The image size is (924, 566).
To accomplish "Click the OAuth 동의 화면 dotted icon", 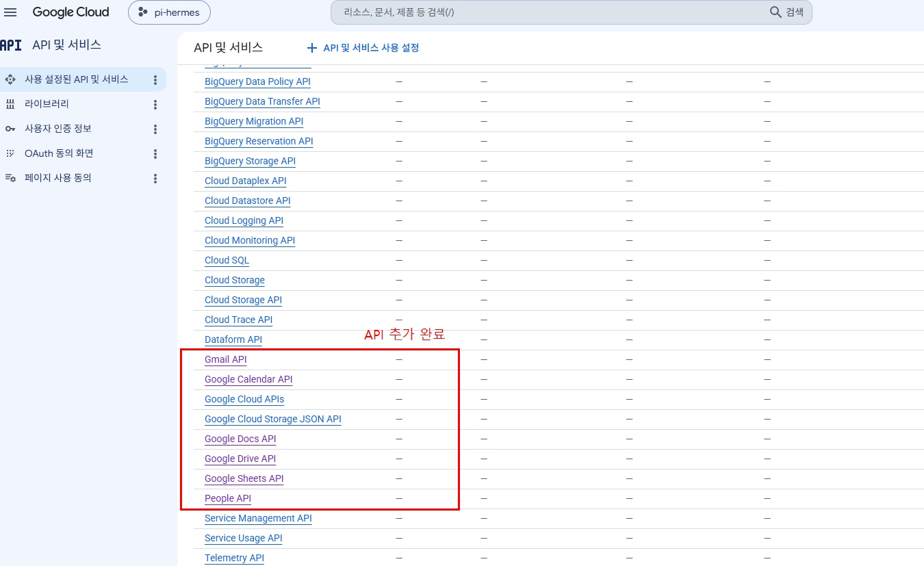I will click(x=10, y=153).
